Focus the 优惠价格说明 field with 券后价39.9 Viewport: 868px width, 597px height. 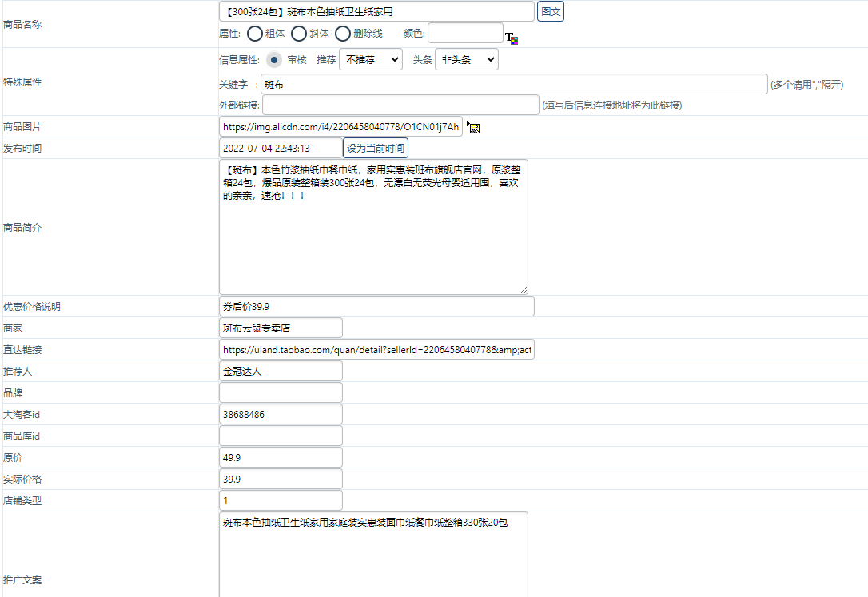[x=376, y=307]
